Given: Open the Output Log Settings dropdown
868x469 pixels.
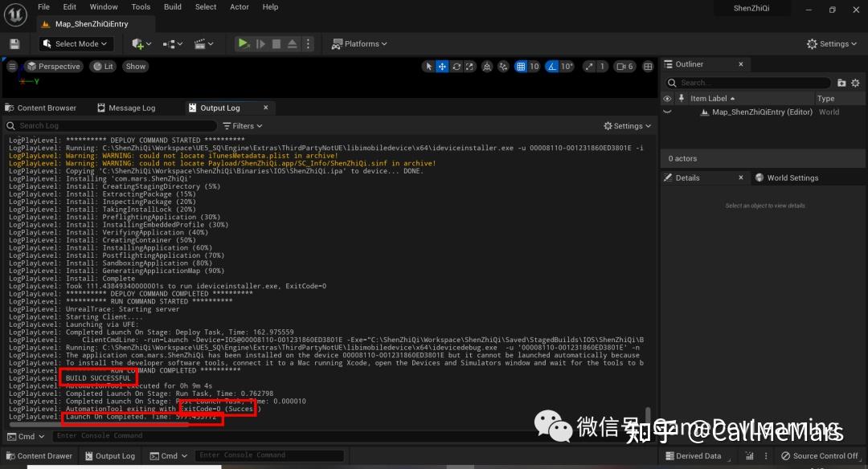Looking at the screenshot, I should click(627, 125).
